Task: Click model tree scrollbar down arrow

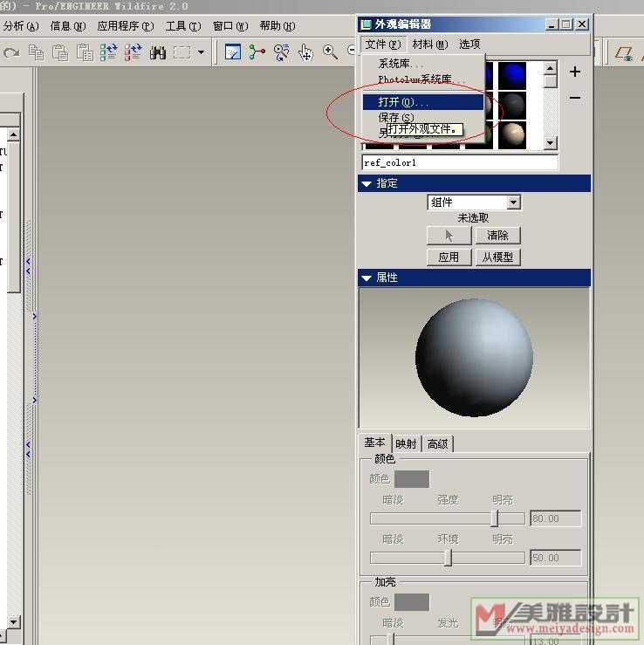Action: [x=14, y=621]
